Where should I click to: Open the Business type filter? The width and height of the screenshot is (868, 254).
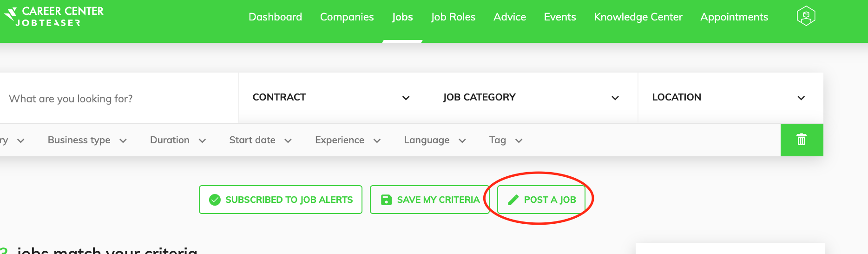87,140
